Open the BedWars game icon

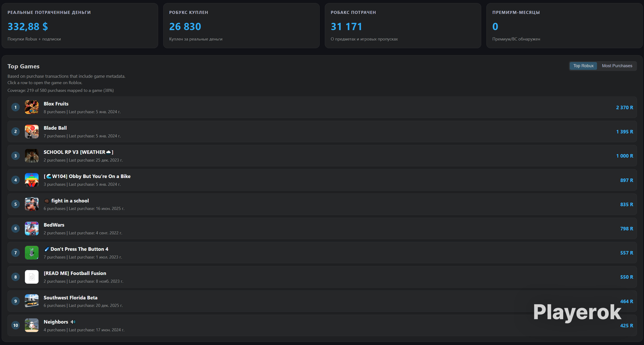click(x=32, y=228)
